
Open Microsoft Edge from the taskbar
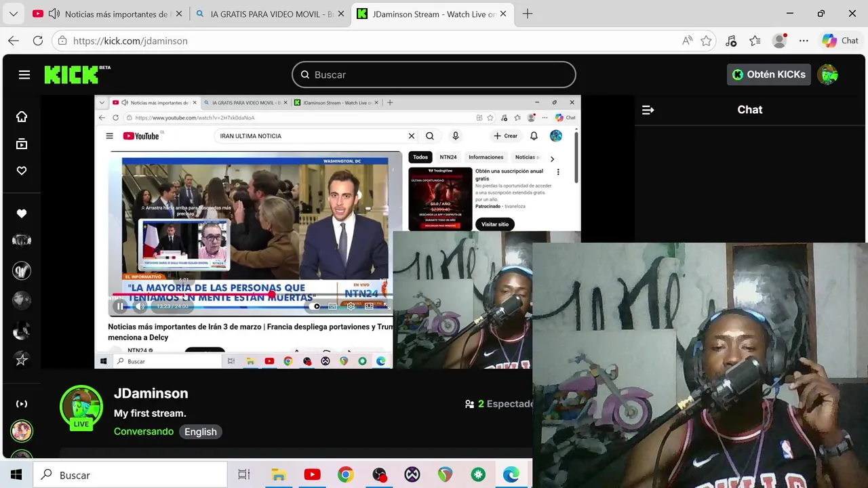(511, 475)
